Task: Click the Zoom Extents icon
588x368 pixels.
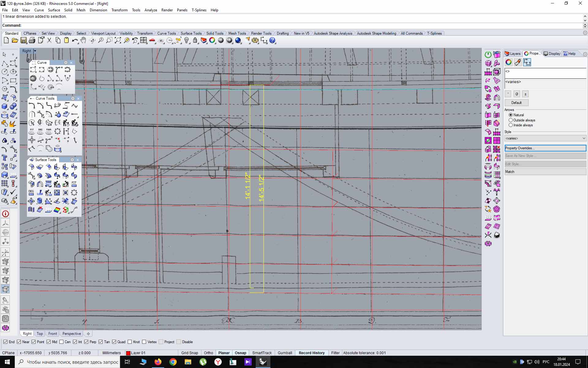Action: [118, 40]
